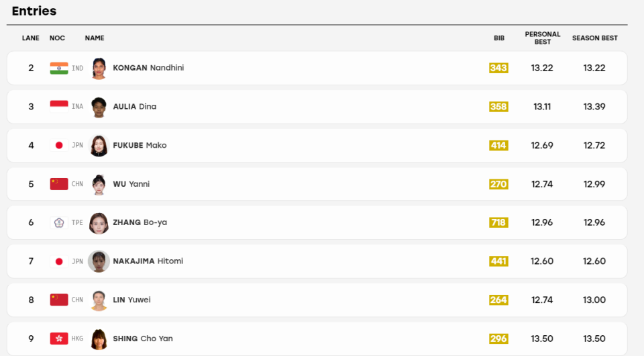The width and height of the screenshot is (644, 356).
Task: Open ZHANG Bo-ya's profile photo
Action: [x=99, y=223]
